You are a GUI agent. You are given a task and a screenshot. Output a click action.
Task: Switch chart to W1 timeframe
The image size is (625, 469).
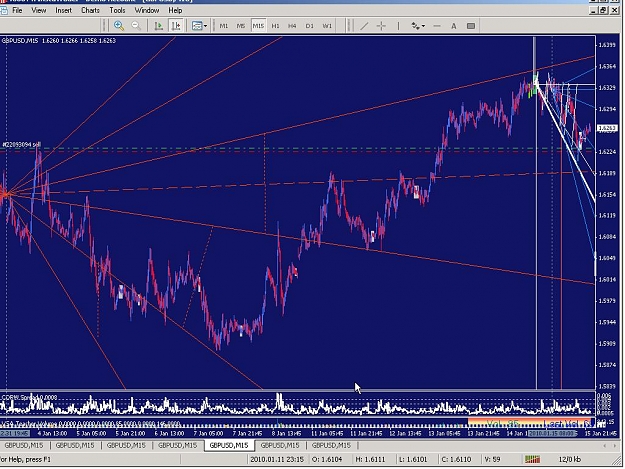(327, 26)
